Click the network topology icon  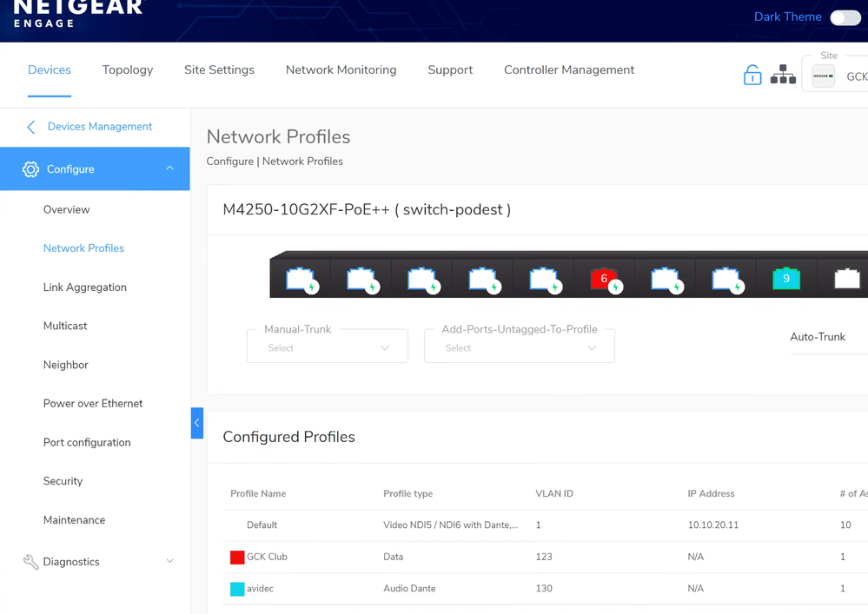784,74
